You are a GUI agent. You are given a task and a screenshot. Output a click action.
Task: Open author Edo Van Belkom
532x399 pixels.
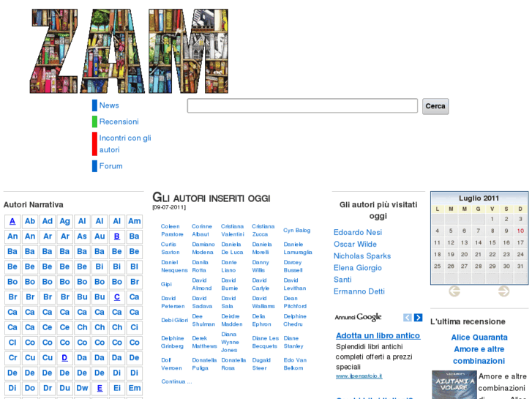tap(295, 364)
